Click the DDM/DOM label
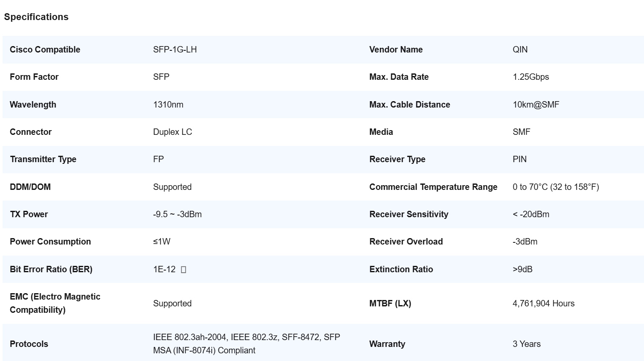The height and width of the screenshot is (361, 644). (x=30, y=187)
